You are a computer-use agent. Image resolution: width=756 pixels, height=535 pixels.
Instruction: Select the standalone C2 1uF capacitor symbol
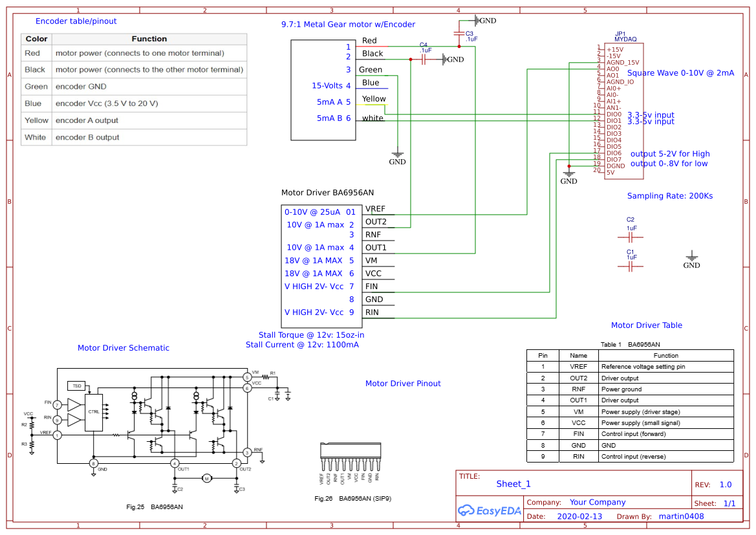[631, 237]
